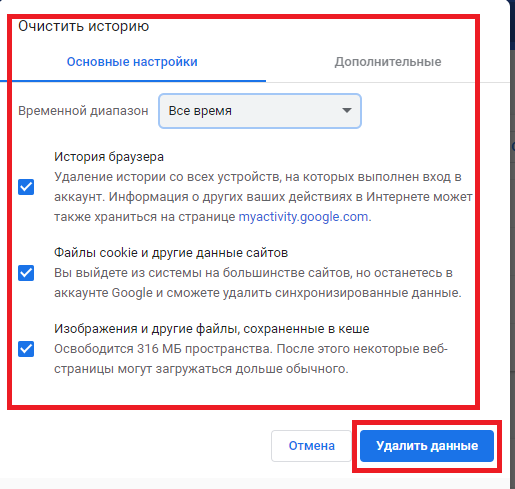515x489 pixels.
Task: Click the Удаление истории со всех устройств description
Action: 263,197
